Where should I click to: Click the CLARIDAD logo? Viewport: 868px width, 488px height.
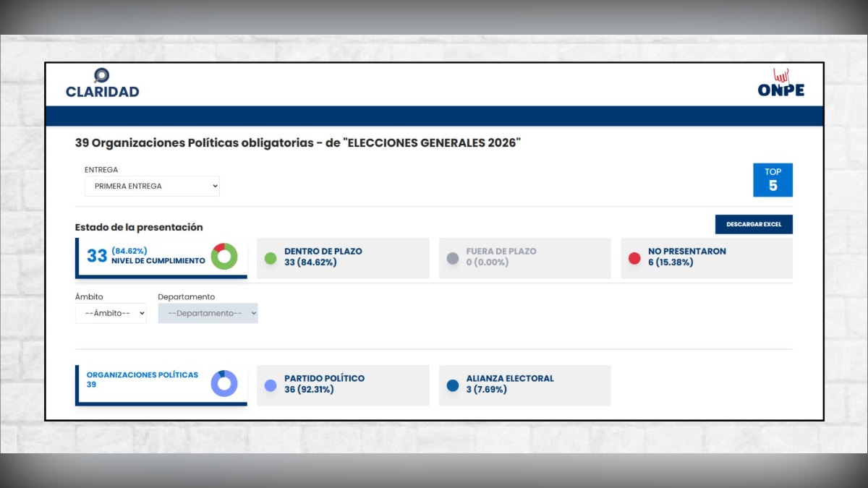102,84
